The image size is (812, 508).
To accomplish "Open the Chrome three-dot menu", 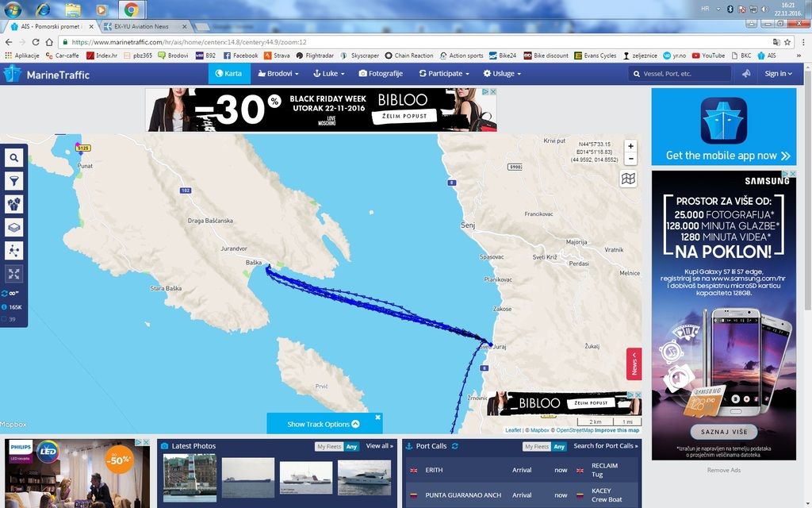I will 804,42.
